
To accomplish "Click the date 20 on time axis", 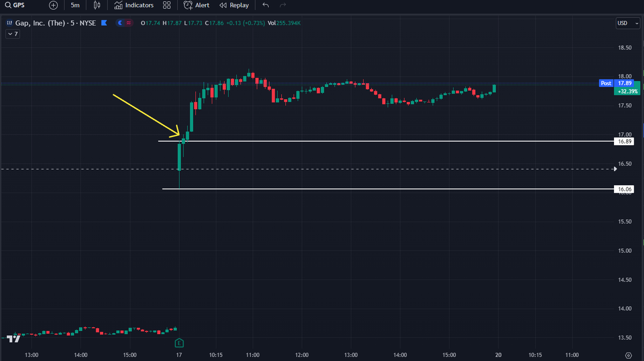I will click(499, 355).
